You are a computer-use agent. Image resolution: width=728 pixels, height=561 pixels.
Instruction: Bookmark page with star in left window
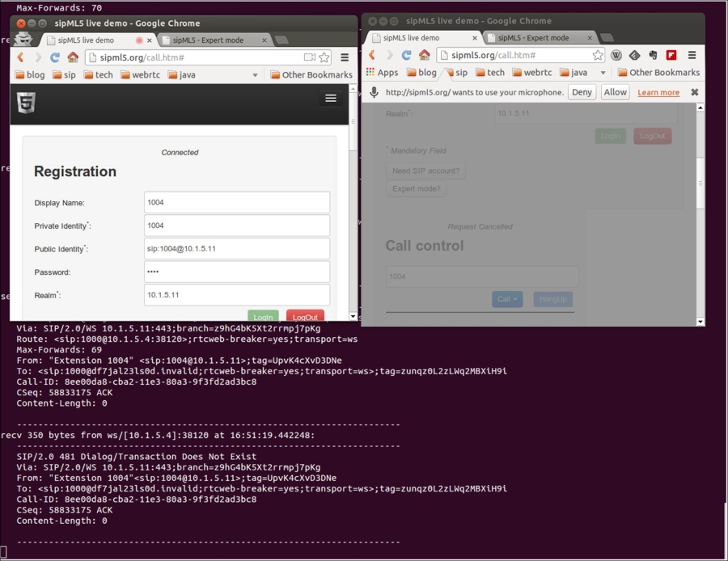tap(324, 57)
